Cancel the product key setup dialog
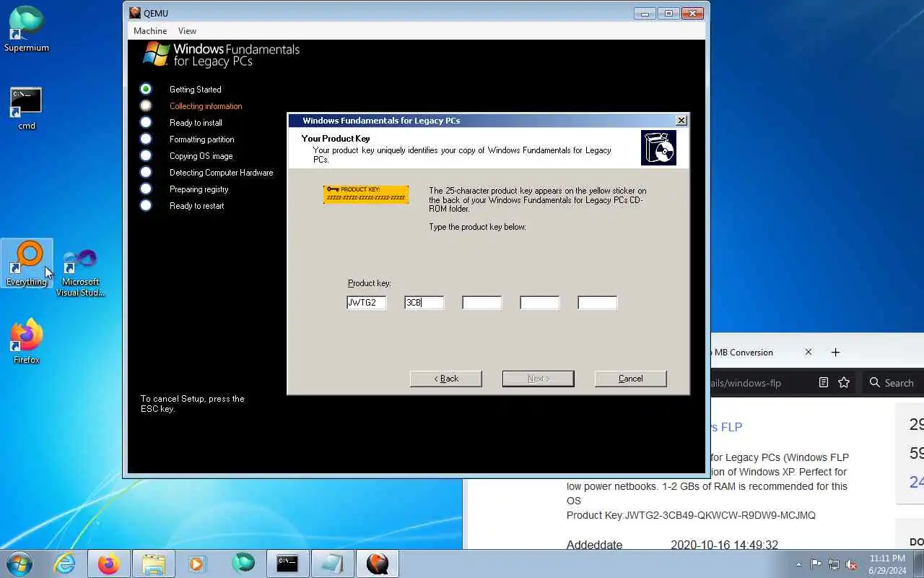 631,379
